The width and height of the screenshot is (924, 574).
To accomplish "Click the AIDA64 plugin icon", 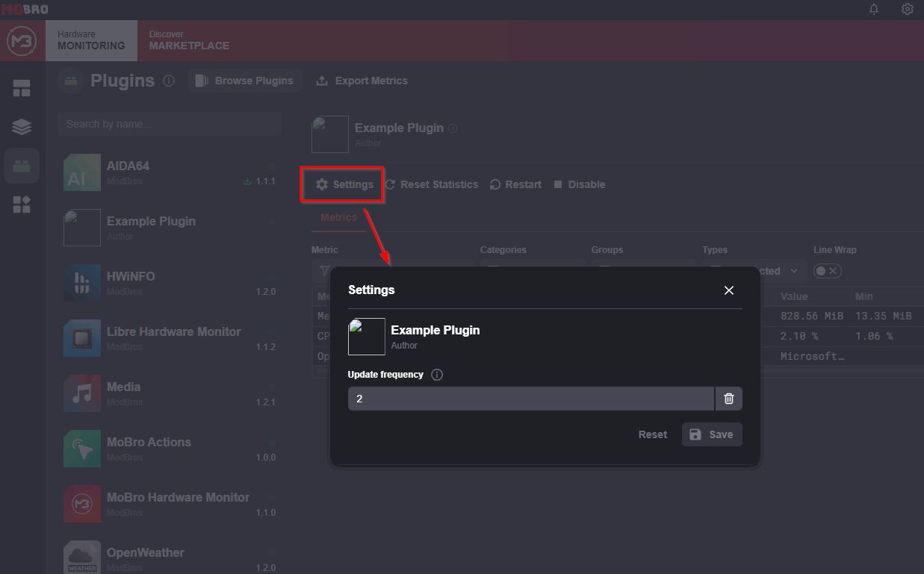I will [82, 172].
